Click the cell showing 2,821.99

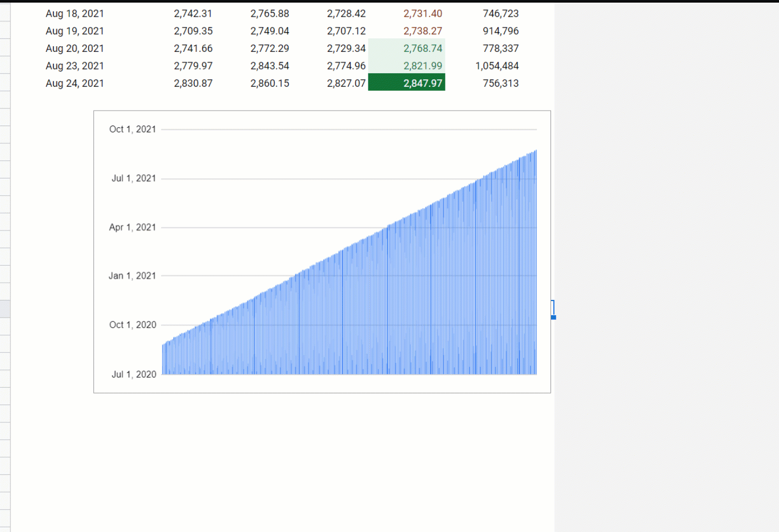(407, 66)
